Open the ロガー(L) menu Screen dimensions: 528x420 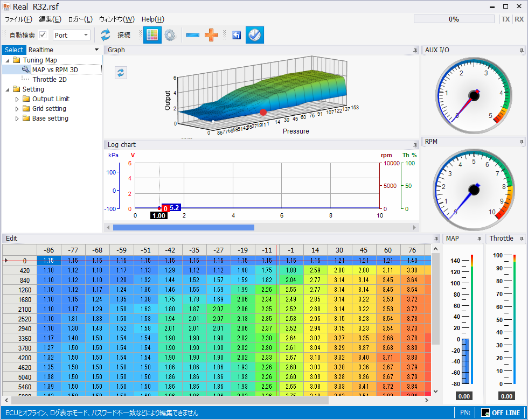tap(80, 19)
